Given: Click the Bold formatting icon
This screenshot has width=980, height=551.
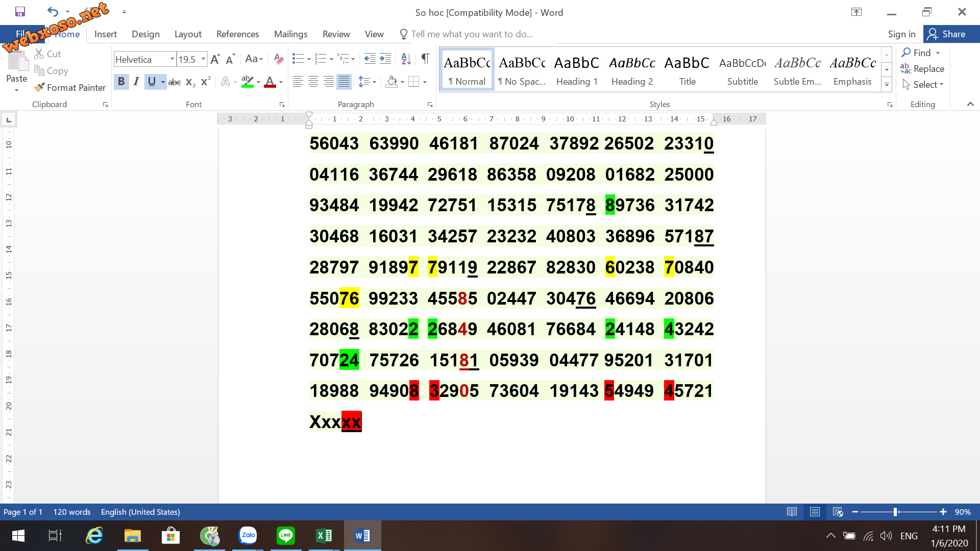Looking at the screenshot, I should point(120,81).
